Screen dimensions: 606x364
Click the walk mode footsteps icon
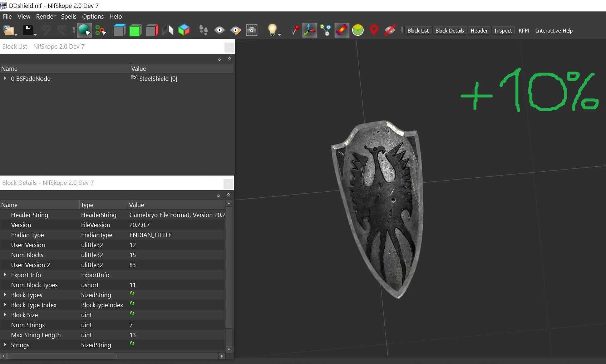point(203,30)
